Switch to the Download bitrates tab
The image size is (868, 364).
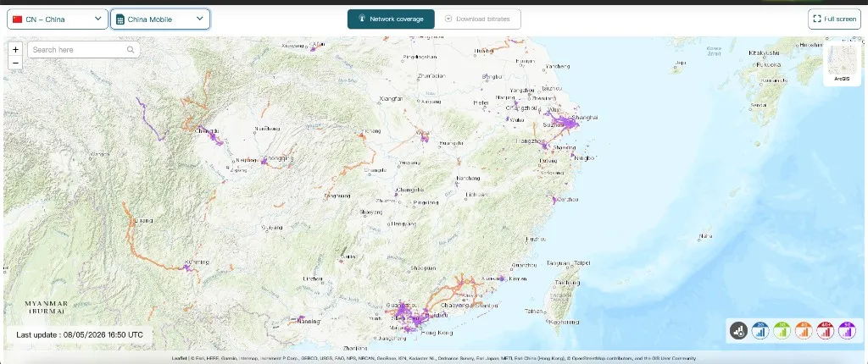[477, 19]
